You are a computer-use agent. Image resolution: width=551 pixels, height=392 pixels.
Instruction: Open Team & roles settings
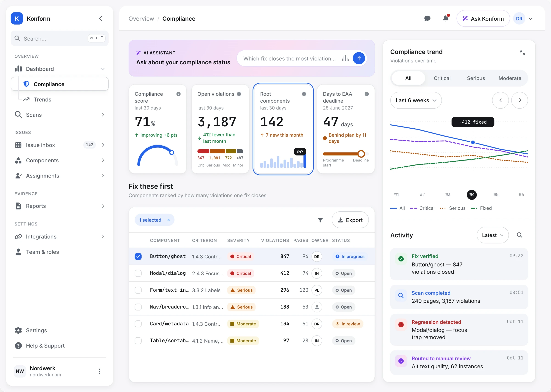point(60,252)
